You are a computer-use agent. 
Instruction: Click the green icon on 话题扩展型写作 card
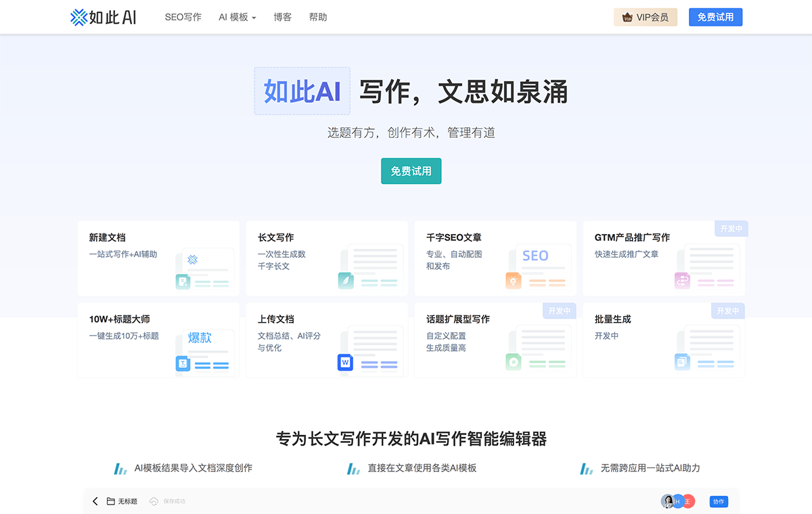[514, 363]
